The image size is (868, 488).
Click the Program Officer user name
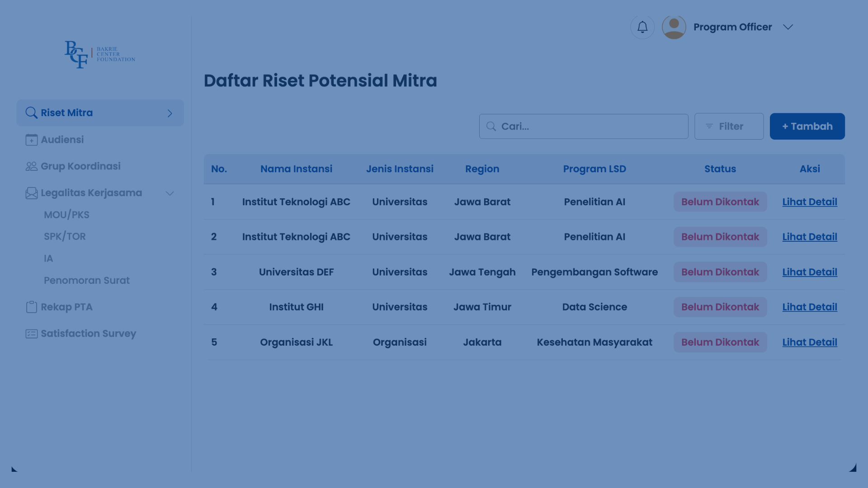(732, 27)
